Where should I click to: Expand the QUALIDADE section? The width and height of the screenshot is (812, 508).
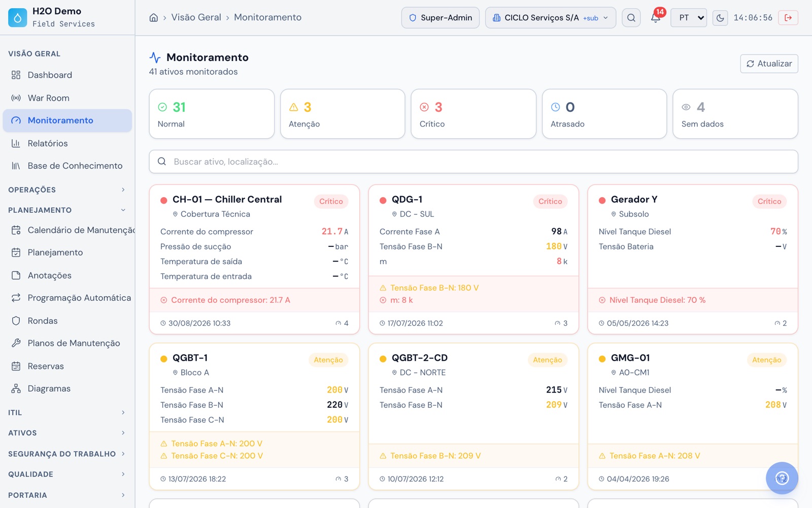[x=67, y=474]
